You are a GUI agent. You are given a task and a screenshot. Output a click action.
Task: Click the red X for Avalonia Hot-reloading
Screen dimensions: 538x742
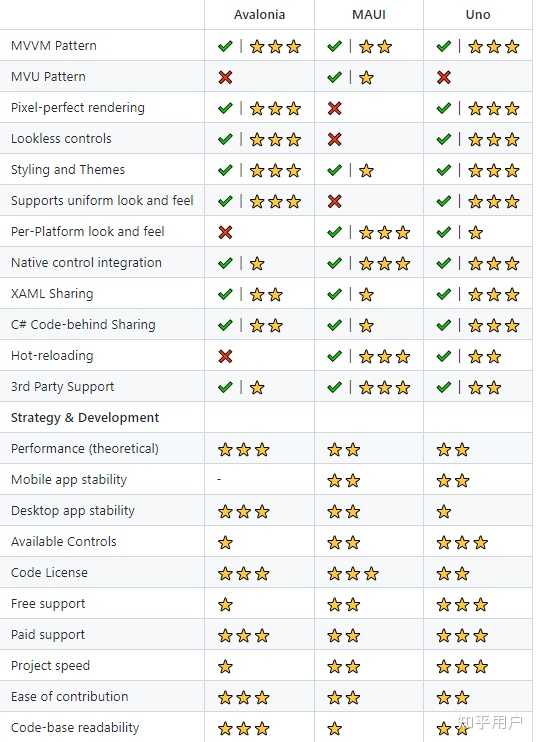[x=225, y=356]
